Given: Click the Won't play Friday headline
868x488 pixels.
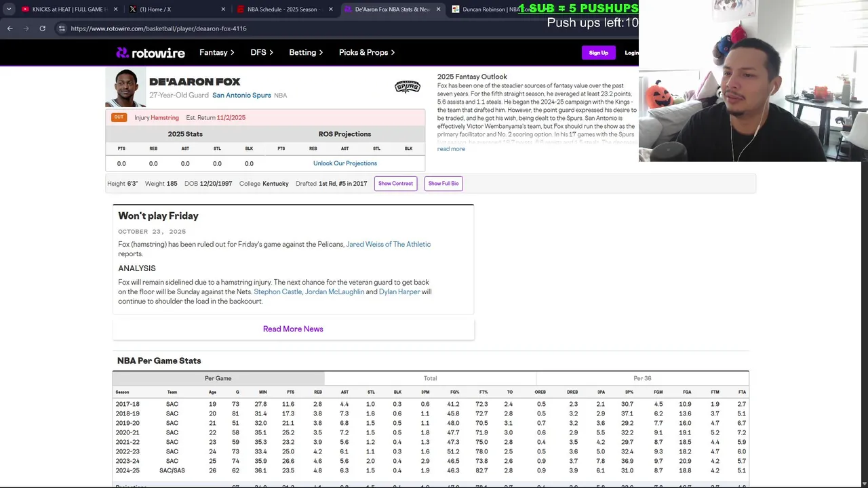Looking at the screenshot, I should (158, 216).
